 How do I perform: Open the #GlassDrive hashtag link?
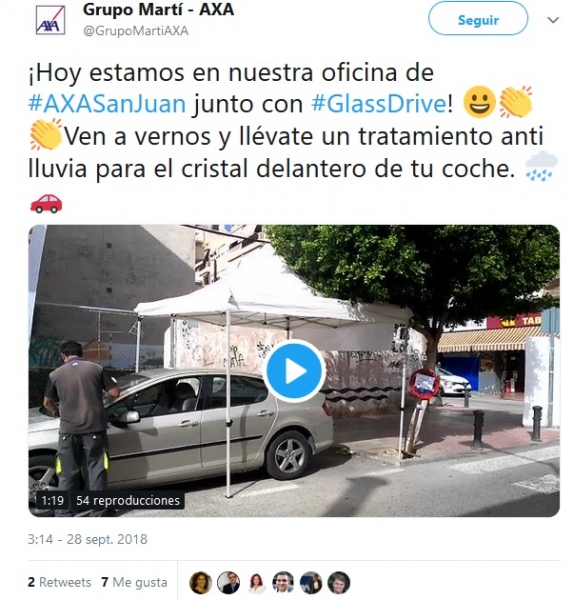(378, 104)
